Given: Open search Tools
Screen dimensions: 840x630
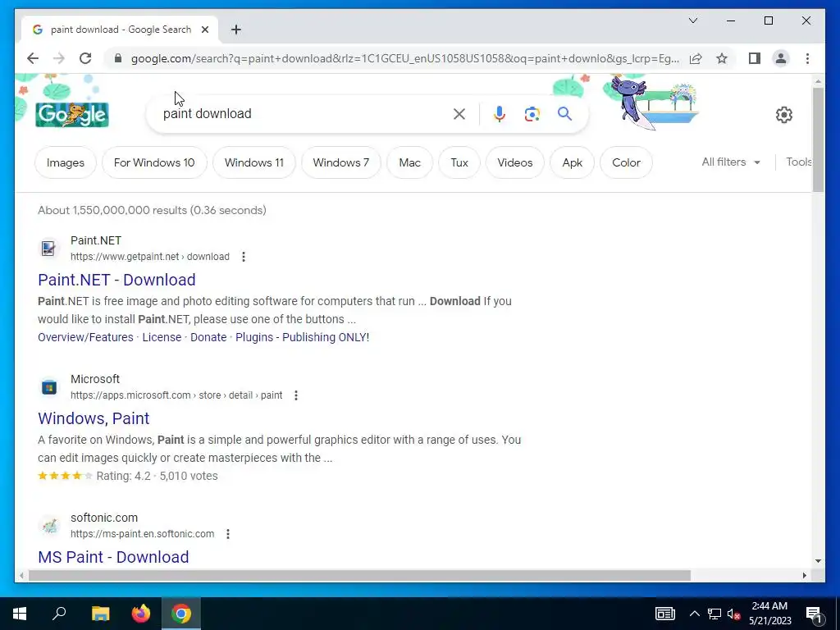Looking at the screenshot, I should click(x=799, y=162).
